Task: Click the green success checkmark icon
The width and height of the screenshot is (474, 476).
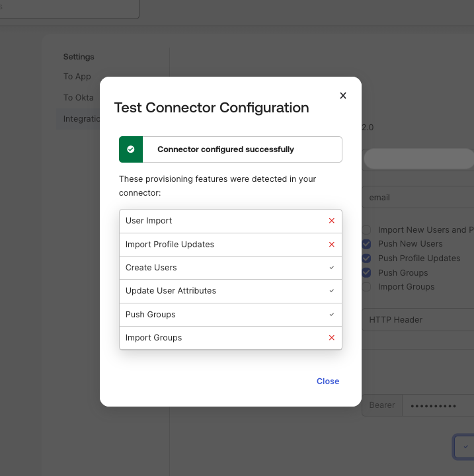Action: coord(131,149)
